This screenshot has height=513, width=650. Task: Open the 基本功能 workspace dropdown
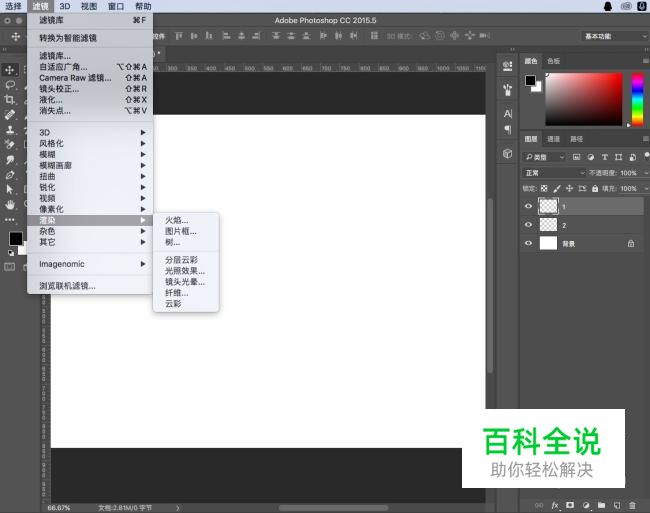tap(614, 36)
